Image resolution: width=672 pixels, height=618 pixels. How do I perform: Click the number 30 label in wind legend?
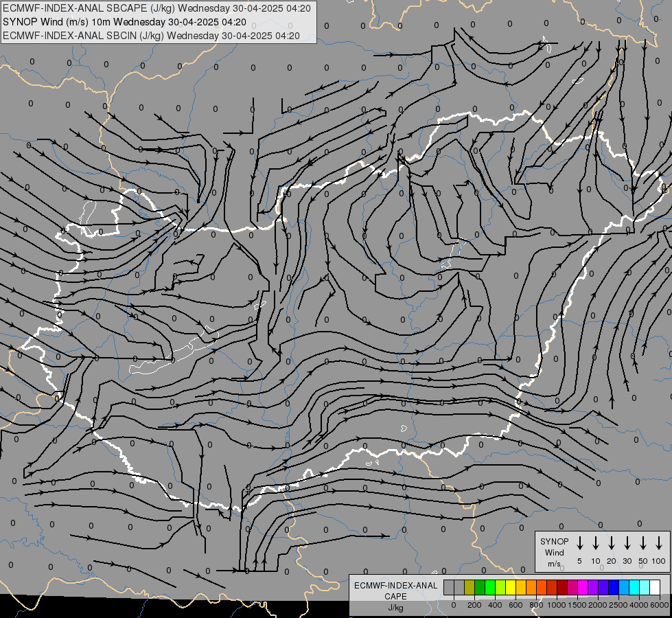627,561
